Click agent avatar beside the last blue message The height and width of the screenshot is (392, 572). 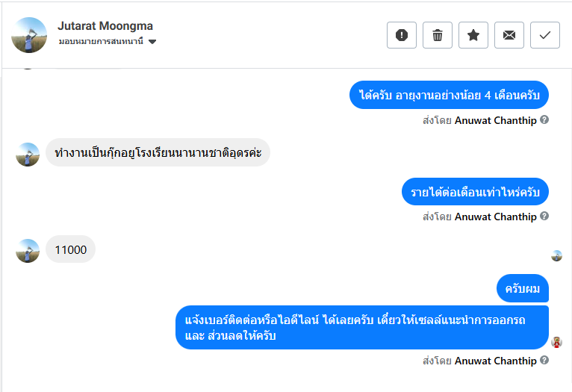click(x=556, y=343)
